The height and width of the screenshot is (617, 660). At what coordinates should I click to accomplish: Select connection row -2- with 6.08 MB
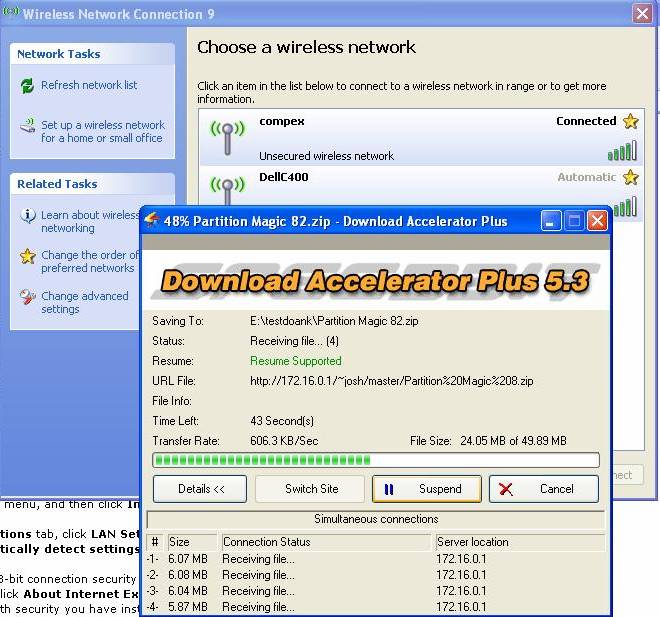(x=376, y=575)
